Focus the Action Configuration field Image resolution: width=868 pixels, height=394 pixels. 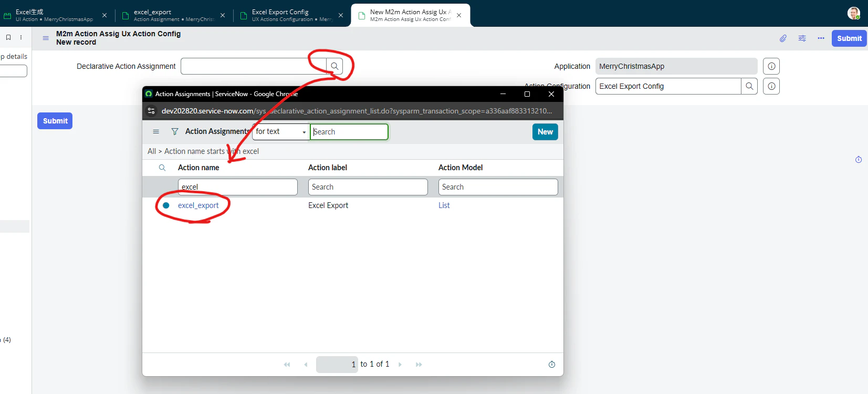point(668,86)
